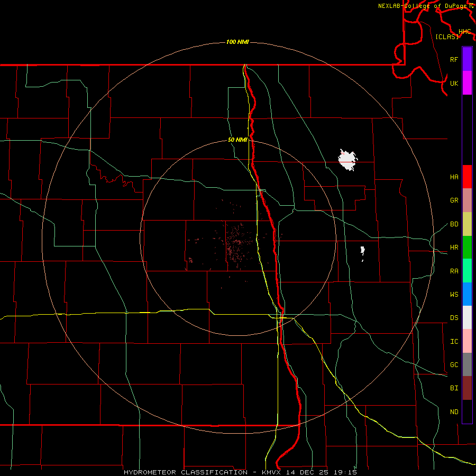Click the small white echo near east ring
Screen dimensions: 476x476
click(362, 251)
